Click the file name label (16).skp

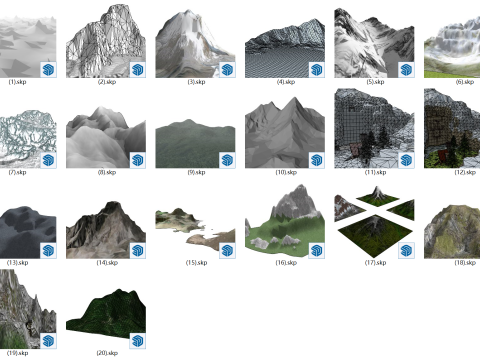click(x=286, y=263)
